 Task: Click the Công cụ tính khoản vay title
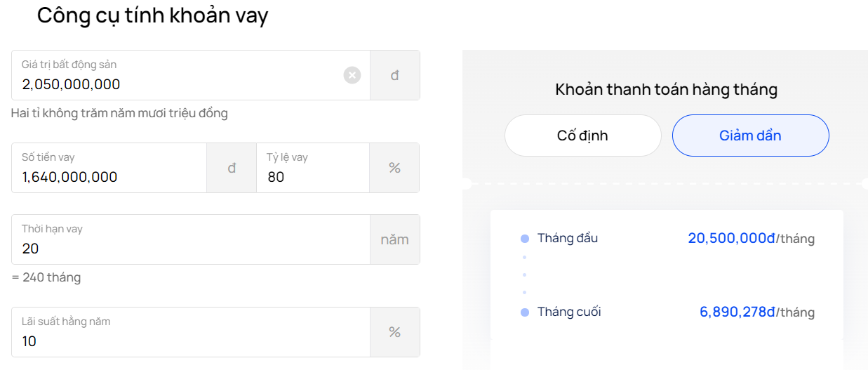coord(152,15)
